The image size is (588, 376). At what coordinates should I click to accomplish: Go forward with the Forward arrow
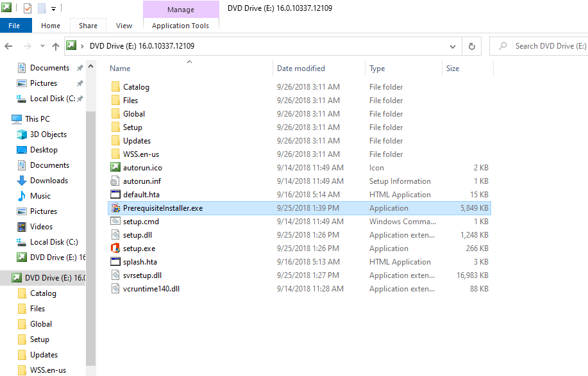point(27,46)
